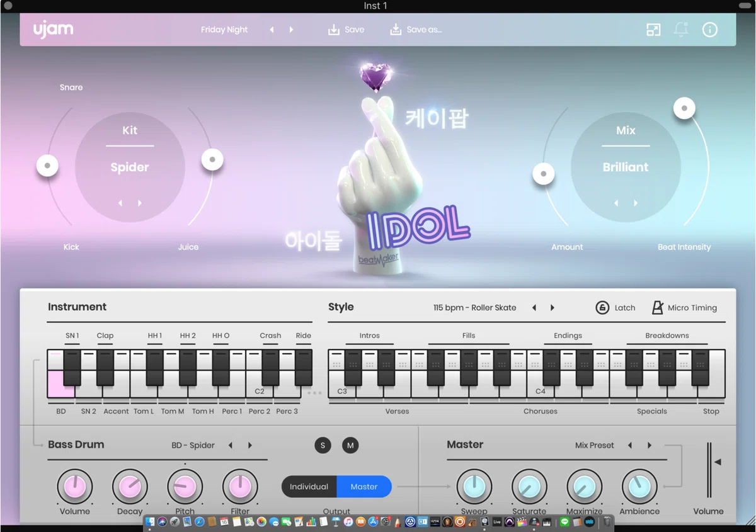
Task: Click the ujam logo
Action: click(x=53, y=29)
